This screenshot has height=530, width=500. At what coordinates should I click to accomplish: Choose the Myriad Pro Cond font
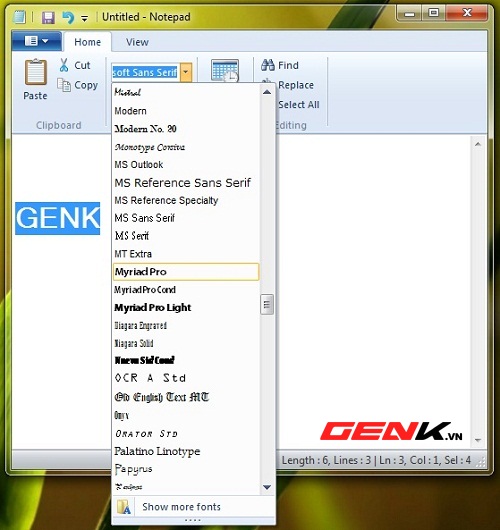(186, 290)
